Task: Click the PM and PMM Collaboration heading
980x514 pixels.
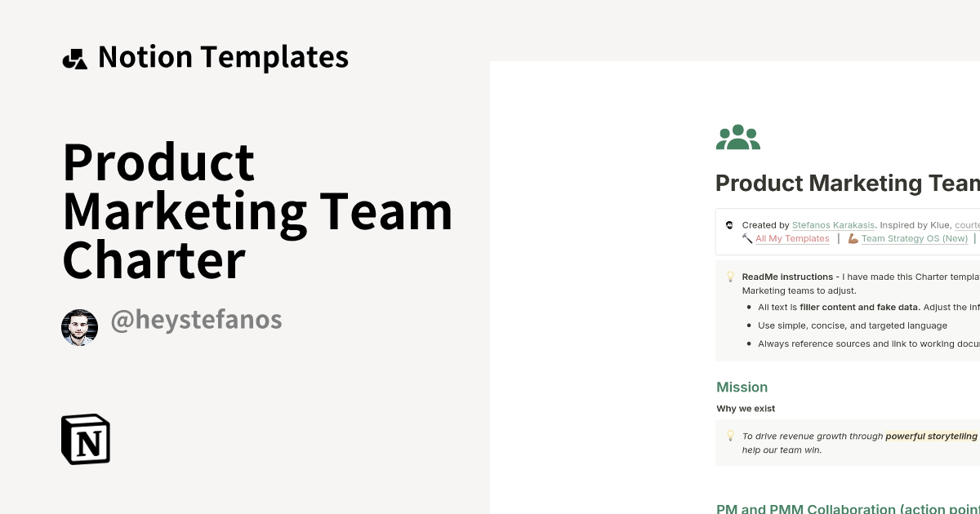Action: point(847,508)
